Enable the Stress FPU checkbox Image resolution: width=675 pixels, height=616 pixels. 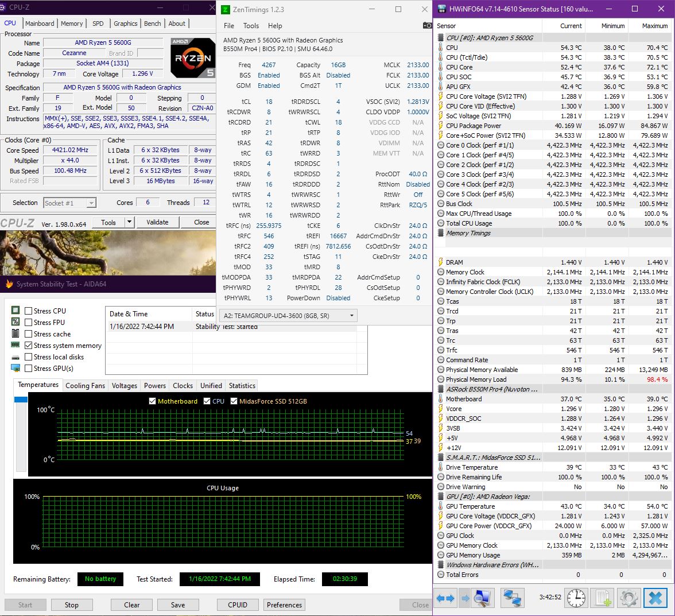pyautogui.click(x=29, y=323)
